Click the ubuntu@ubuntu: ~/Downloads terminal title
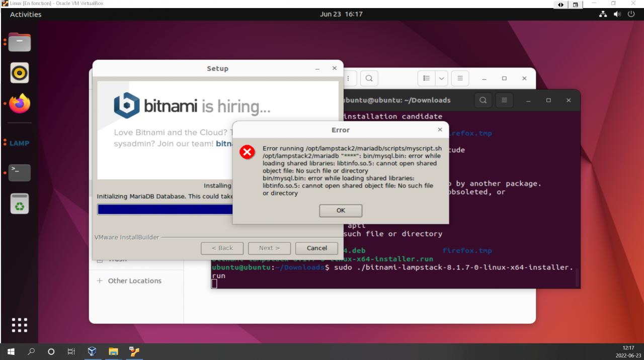Viewport: 644px width, 360px height. (x=397, y=100)
